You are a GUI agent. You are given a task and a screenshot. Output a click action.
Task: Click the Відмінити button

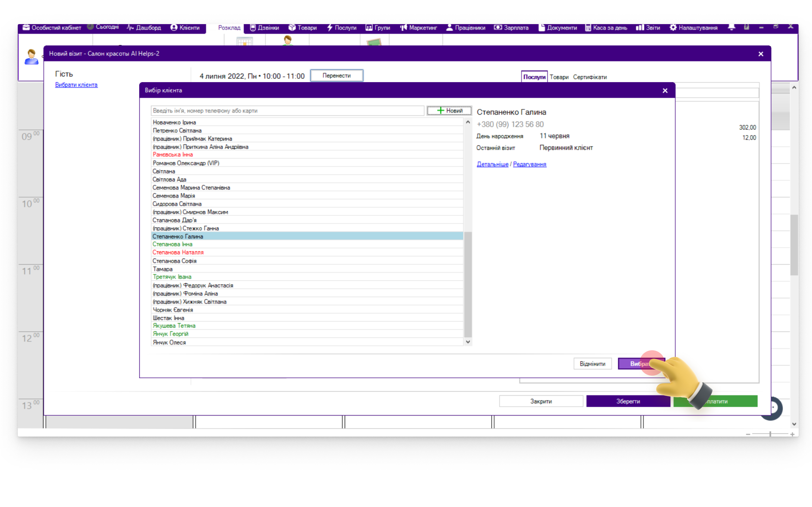[x=592, y=364]
